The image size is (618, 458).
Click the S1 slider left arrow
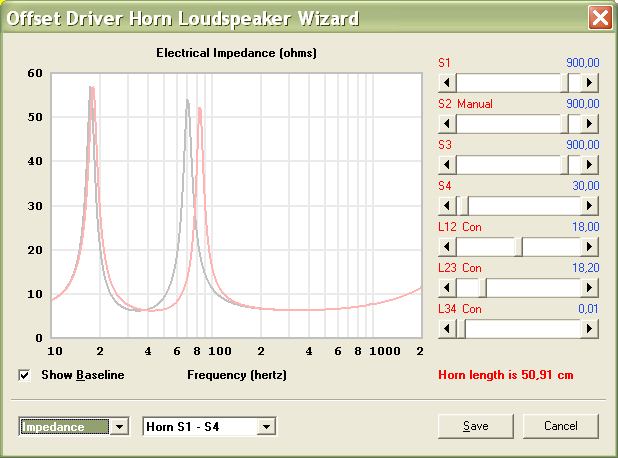click(x=447, y=83)
